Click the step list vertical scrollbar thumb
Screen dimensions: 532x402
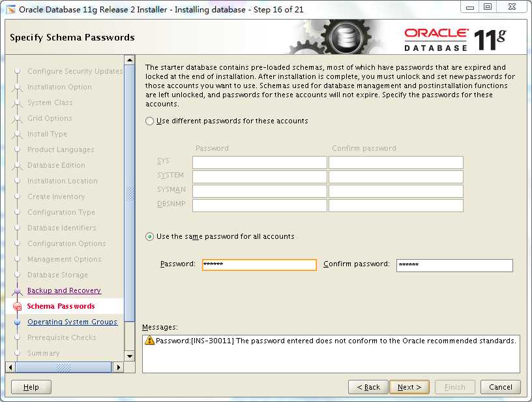tap(130, 193)
